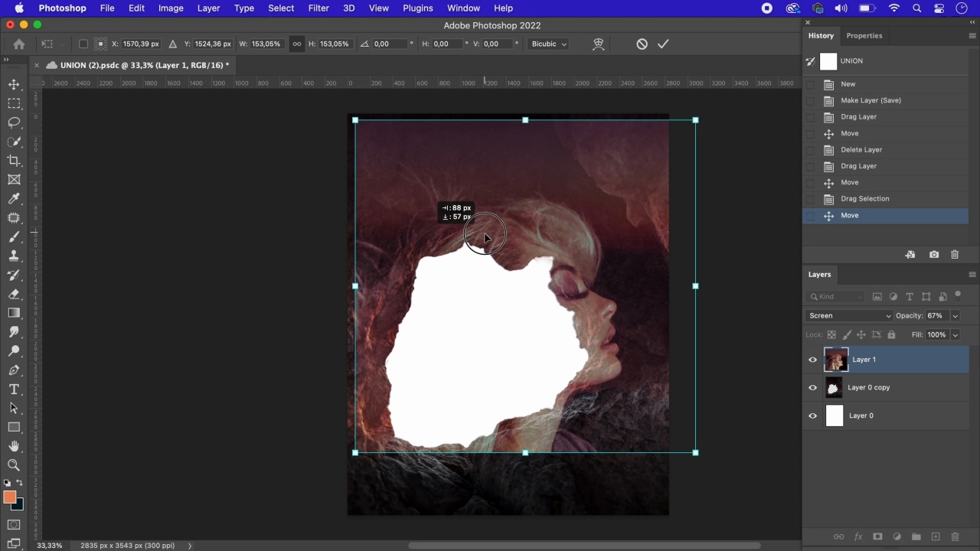Open the Screen blend mode dropdown
Image resolution: width=980 pixels, height=551 pixels.
tap(850, 316)
